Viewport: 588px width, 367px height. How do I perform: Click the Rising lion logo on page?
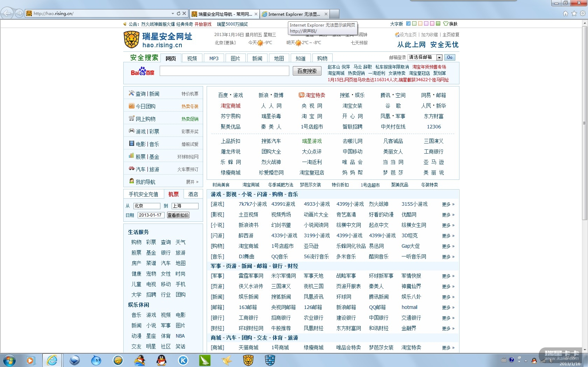[132, 40]
